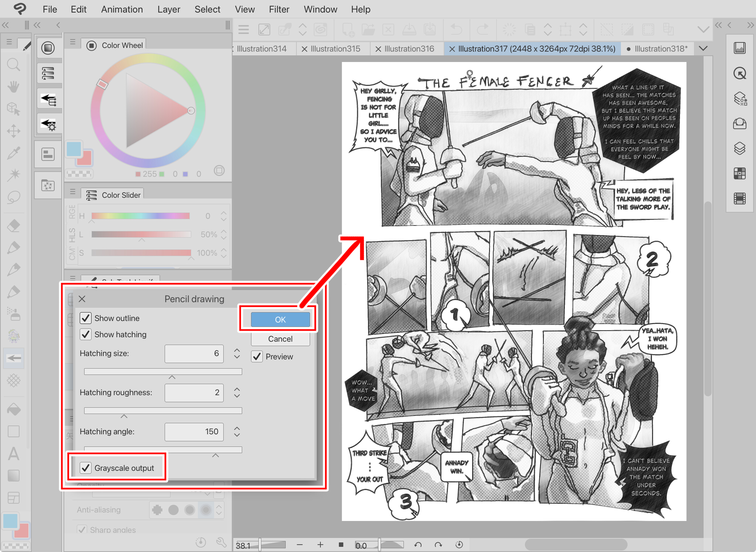Click the Hatching roughness slider track

pos(163,411)
